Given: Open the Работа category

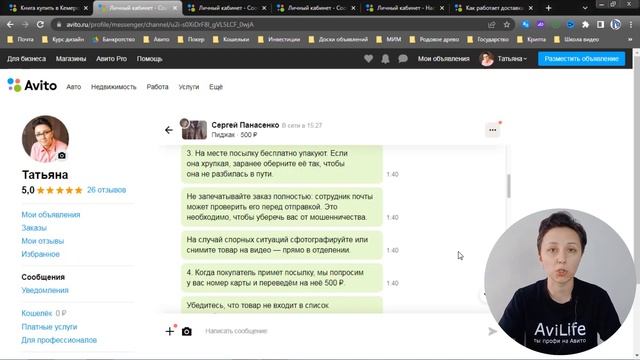Looking at the screenshot, I should tap(158, 87).
